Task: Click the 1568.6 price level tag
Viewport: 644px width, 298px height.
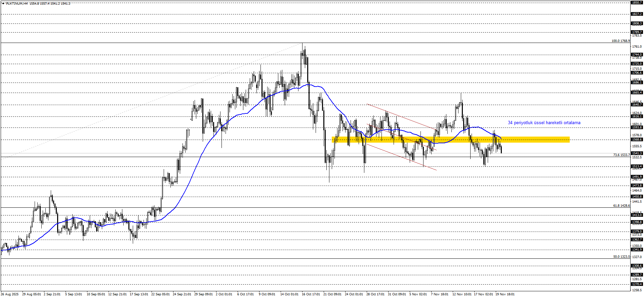Action: pos(637,140)
